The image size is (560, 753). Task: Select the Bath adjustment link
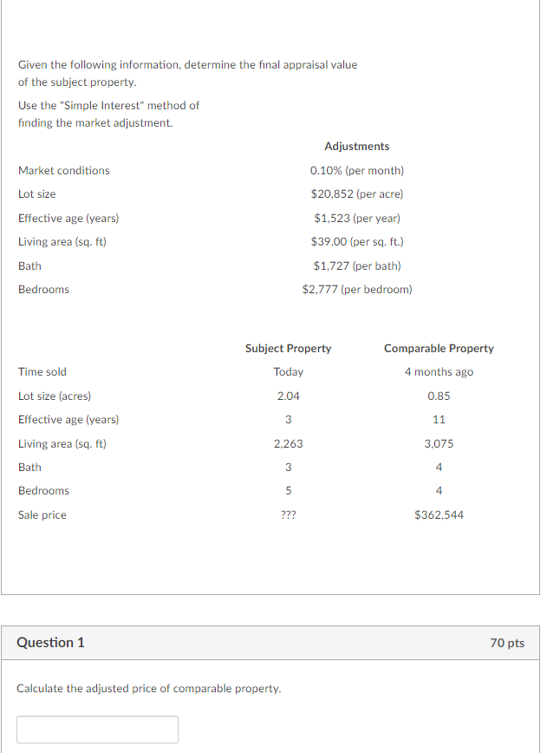tap(29, 265)
